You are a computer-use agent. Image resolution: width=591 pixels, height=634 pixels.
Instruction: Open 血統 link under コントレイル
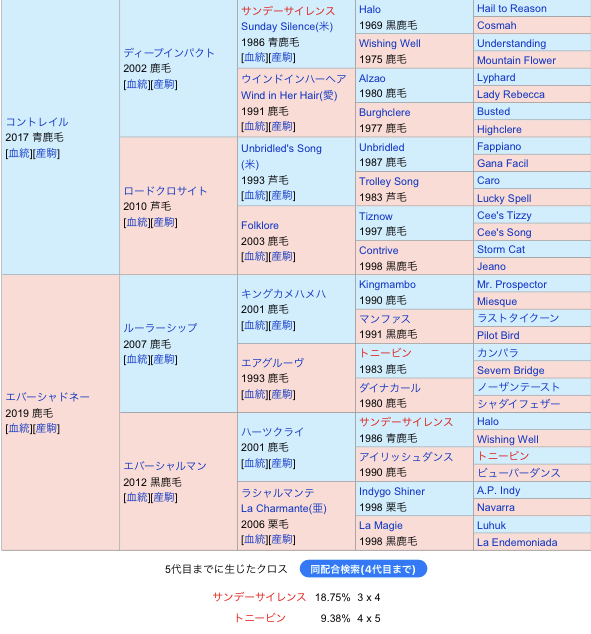pos(19,153)
